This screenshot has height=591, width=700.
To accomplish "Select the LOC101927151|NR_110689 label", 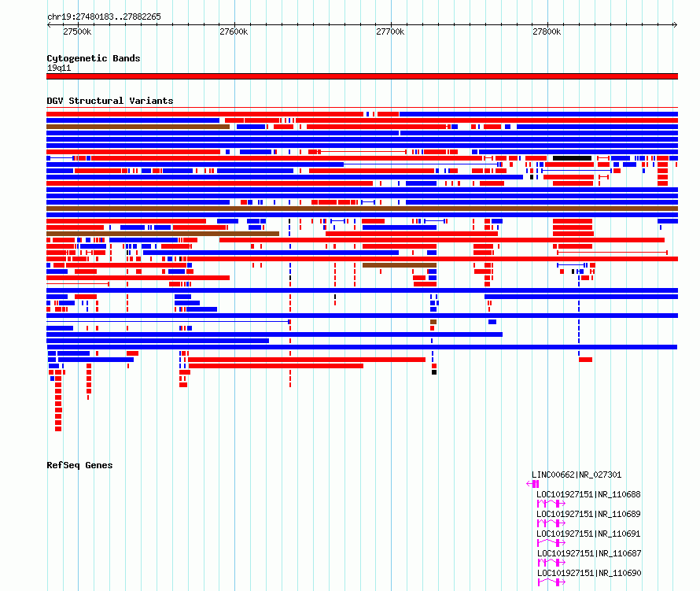I will click(588, 514).
